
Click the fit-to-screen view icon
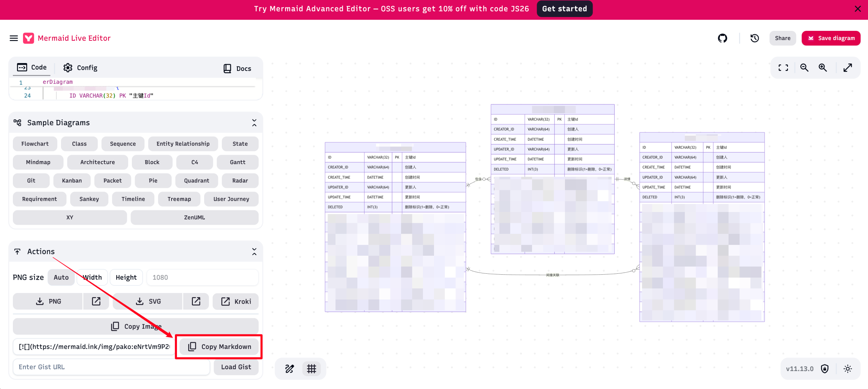[x=783, y=68]
